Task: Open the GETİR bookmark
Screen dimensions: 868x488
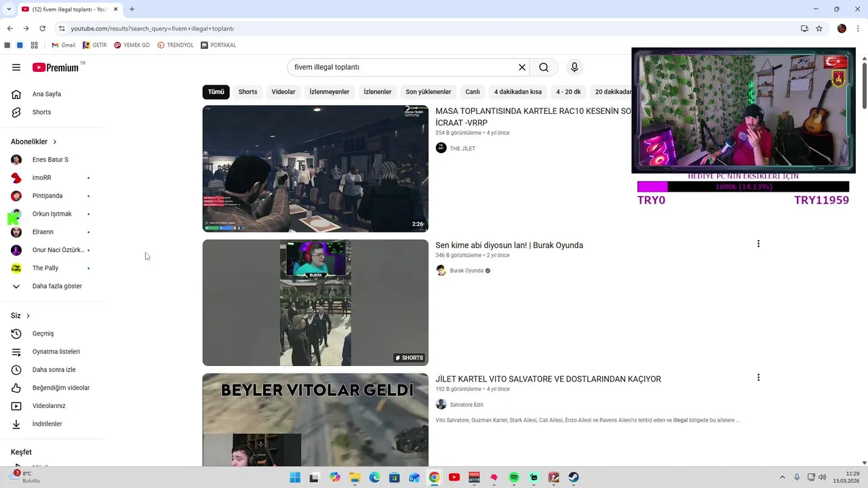Action: [95, 45]
